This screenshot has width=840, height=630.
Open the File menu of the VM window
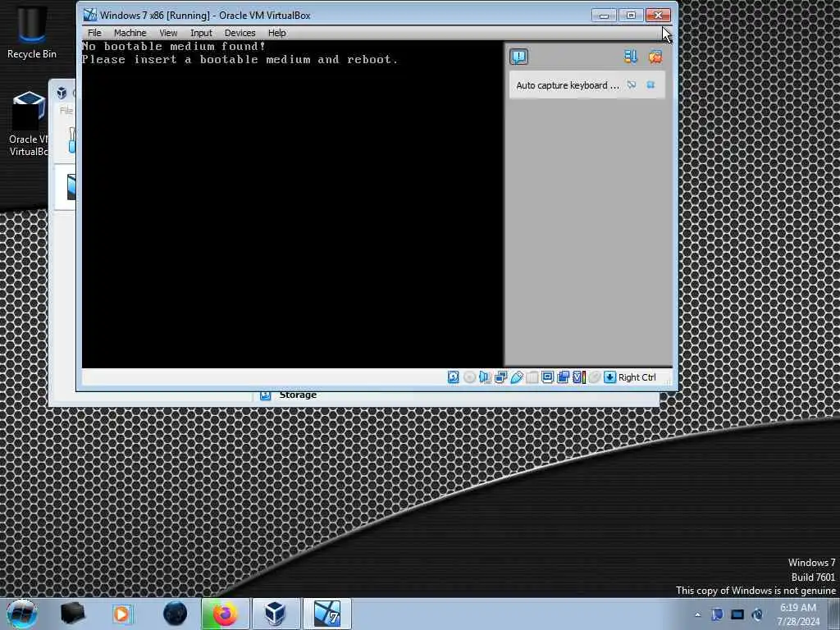[94, 33]
